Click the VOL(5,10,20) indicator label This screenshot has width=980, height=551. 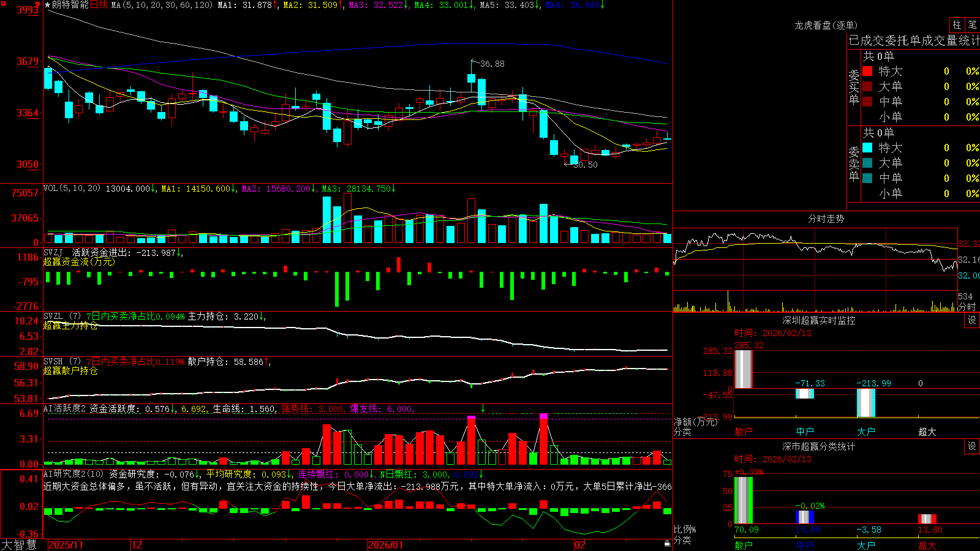click(72, 189)
